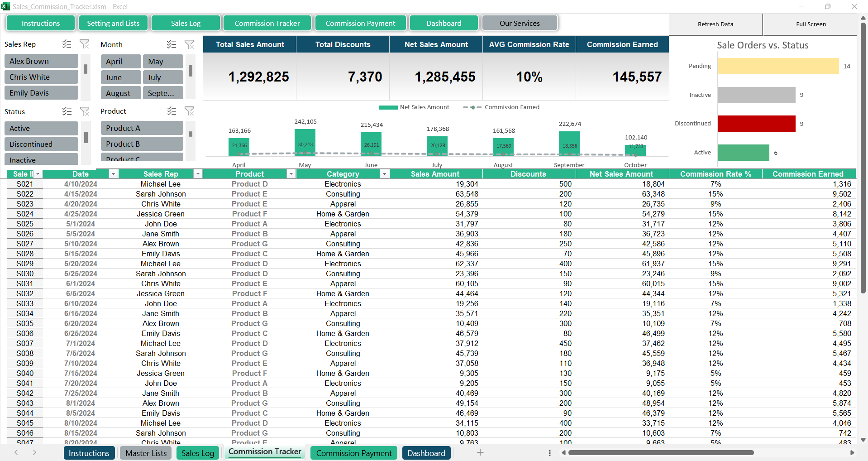The width and height of the screenshot is (868, 461).
Task: Clear filter icon on Product slicer
Action: pos(189,111)
